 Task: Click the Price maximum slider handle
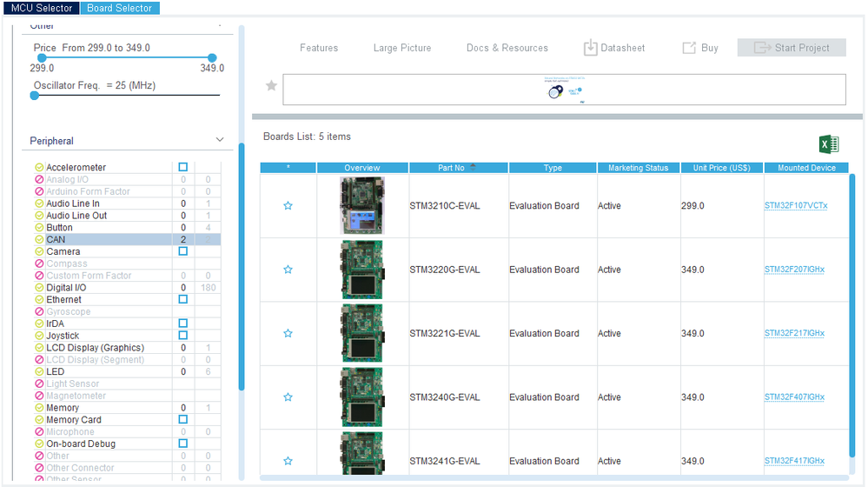(212, 57)
